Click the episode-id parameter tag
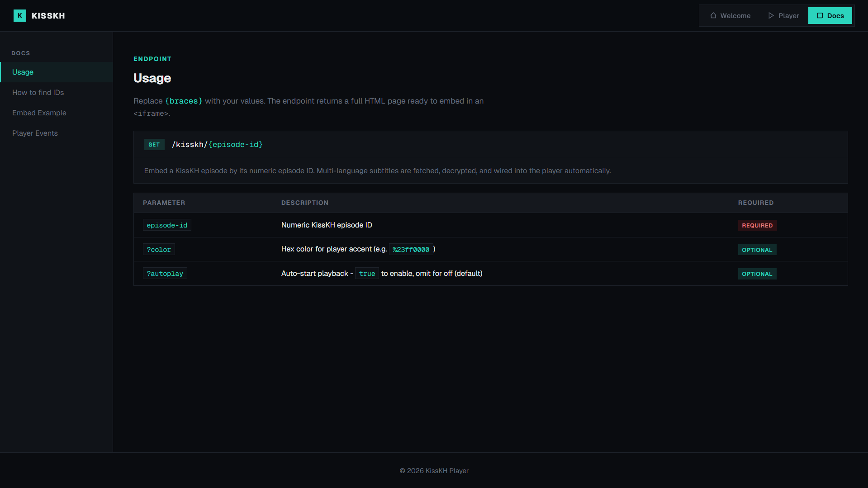The image size is (868, 488). [x=167, y=225]
